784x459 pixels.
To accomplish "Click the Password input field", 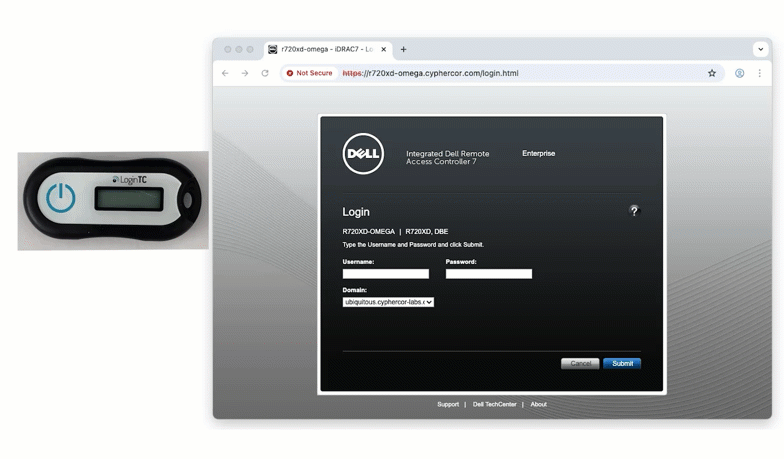I will [x=488, y=274].
